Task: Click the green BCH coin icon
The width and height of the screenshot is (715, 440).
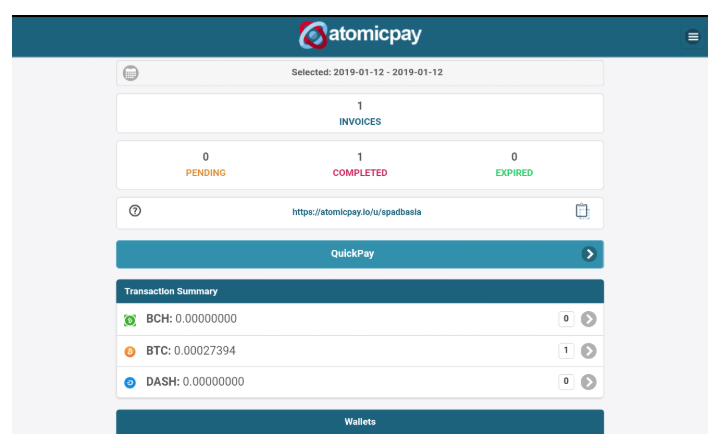Action: (130, 321)
